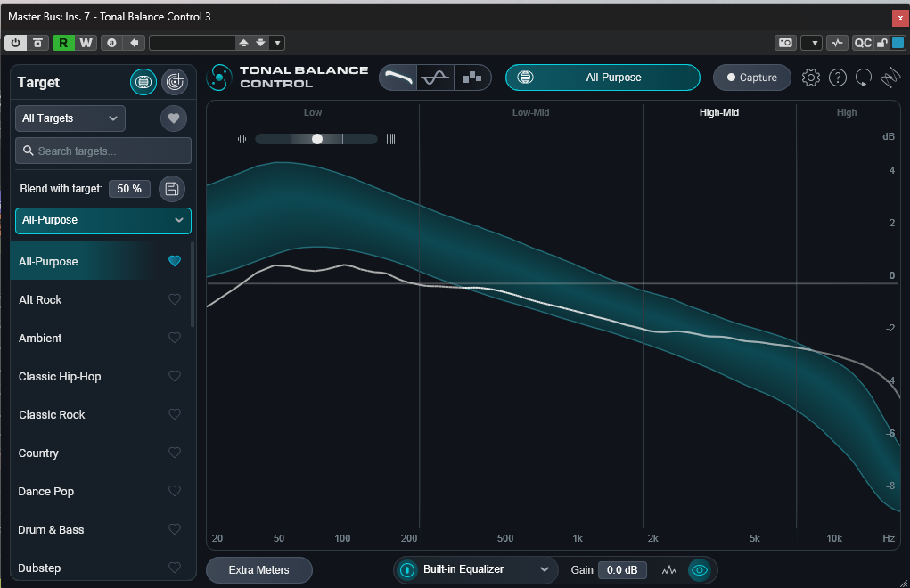Favorite the Dubstep heart icon
Image resolution: width=910 pixels, height=588 pixels.
[x=175, y=568]
